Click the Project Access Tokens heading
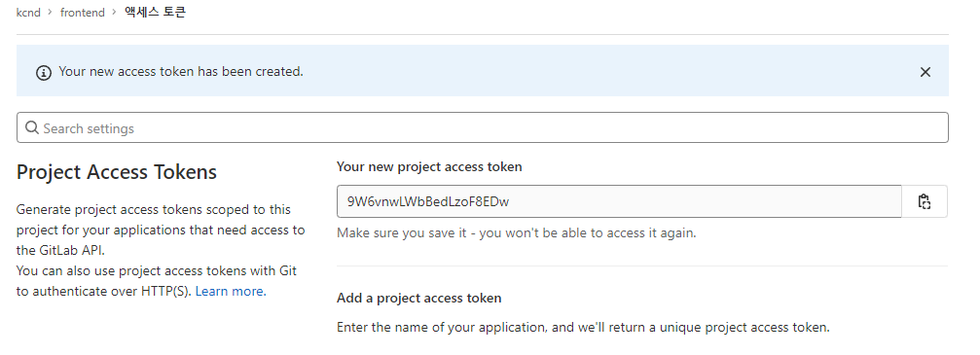Image resolution: width=980 pixels, height=355 pixels. 116,172
